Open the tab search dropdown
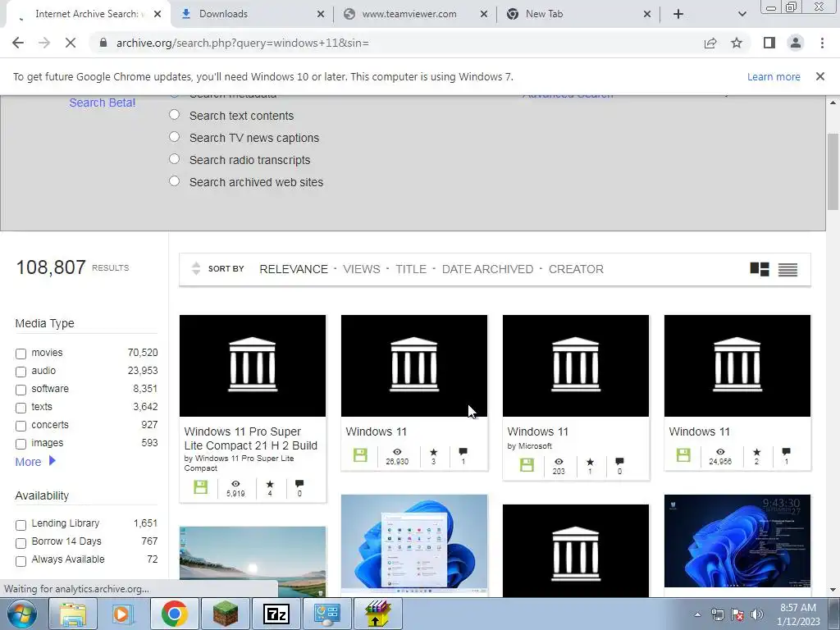 click(742, 14)
